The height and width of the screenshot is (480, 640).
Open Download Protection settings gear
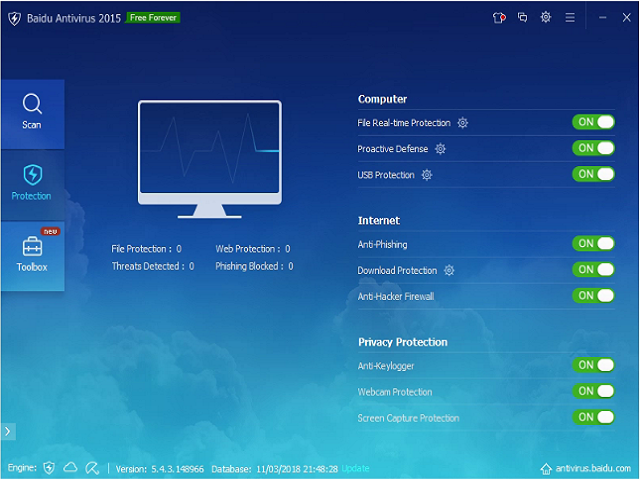click(x=449, y=270)
